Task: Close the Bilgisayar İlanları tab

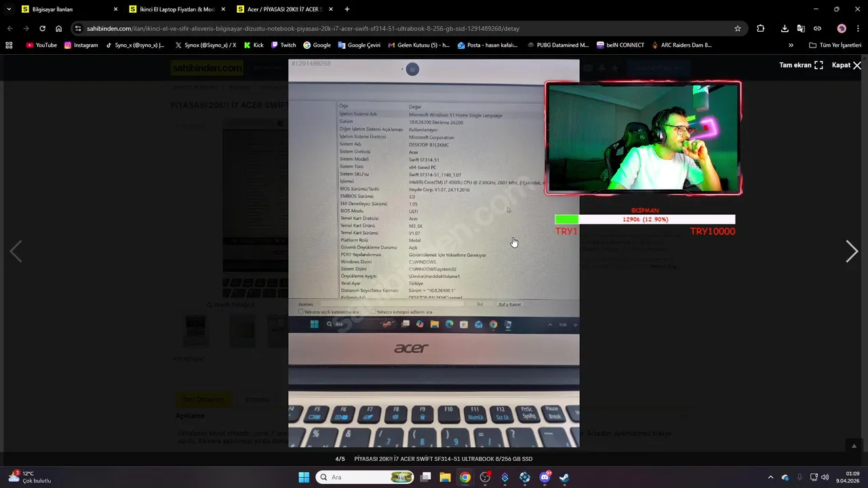Action: 115,9
